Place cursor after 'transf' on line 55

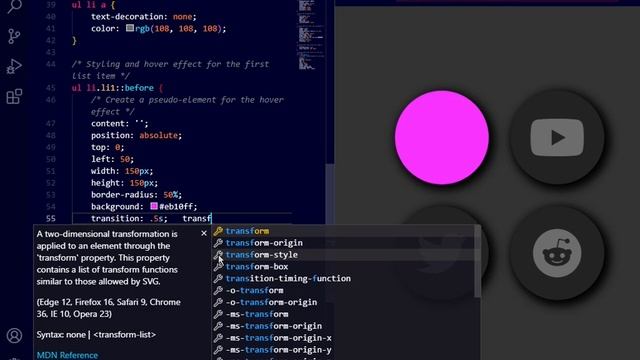211,218
